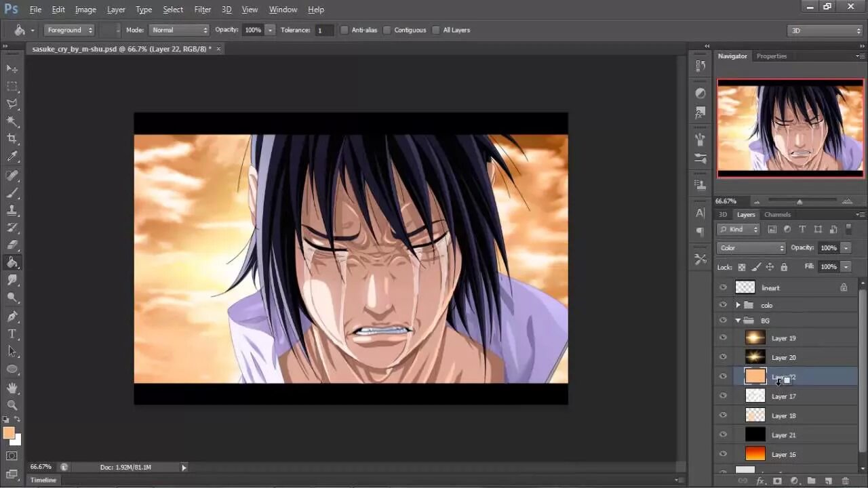Open the Timeline tab
The image size is (868, 488).
point(43,480)
